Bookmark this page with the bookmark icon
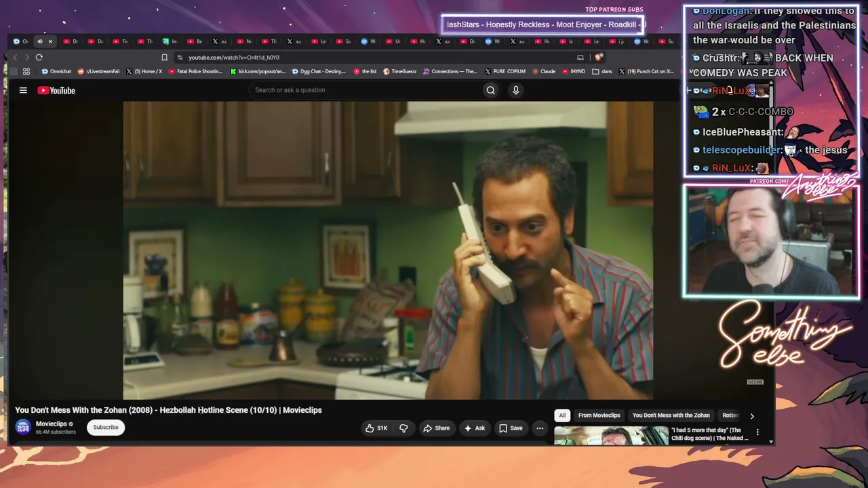The image size is (868, 488). 164,58
